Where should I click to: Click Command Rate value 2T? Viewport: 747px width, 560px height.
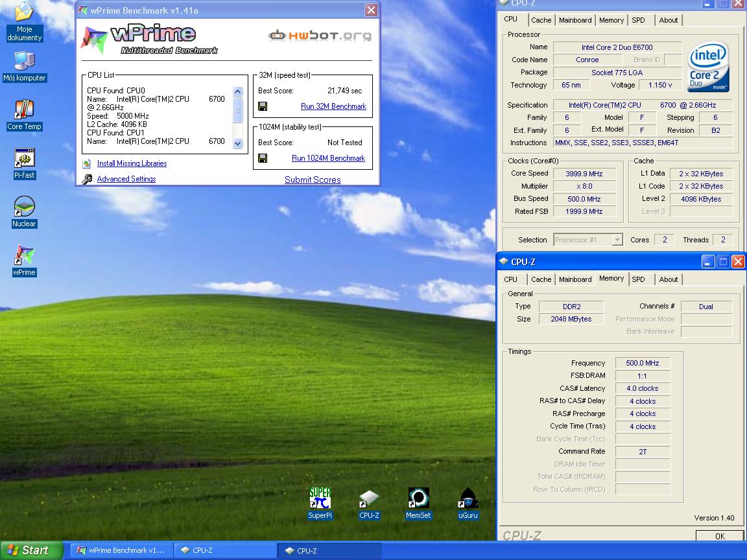(642, 451)
